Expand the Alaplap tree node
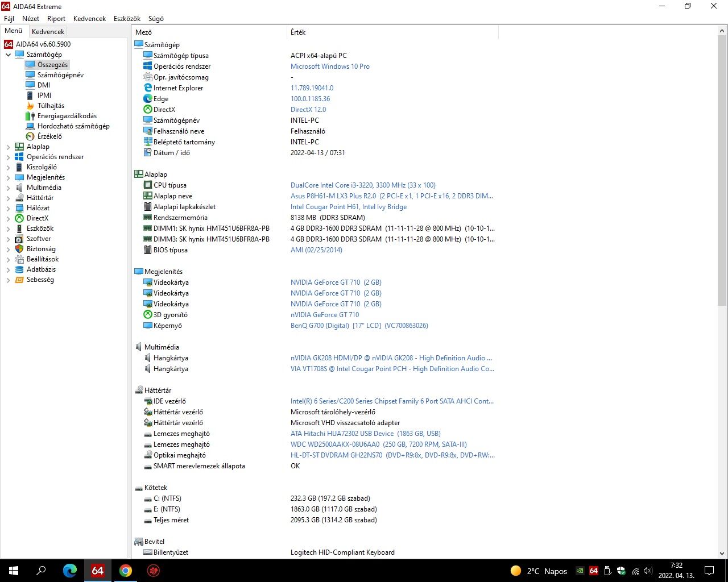The width and height of the screenshot is (728, 582). click(8, 147)
